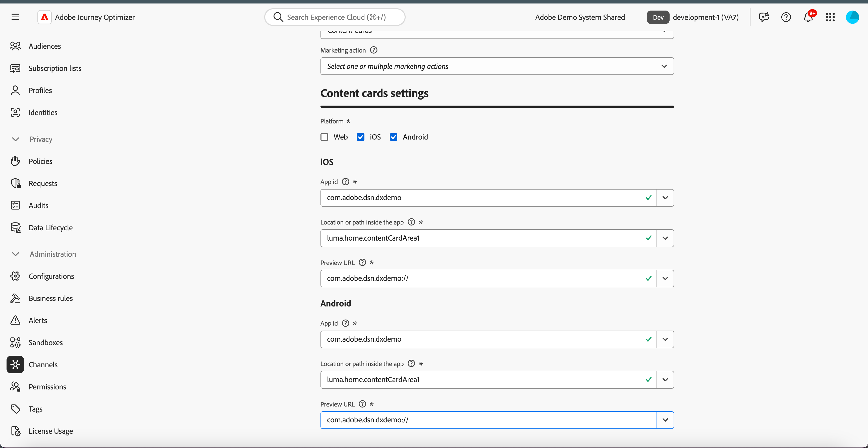Screen dimensions: 868x448
Task: Click the Dev development-1 sandbox switcher
Action: click(693, 17)
